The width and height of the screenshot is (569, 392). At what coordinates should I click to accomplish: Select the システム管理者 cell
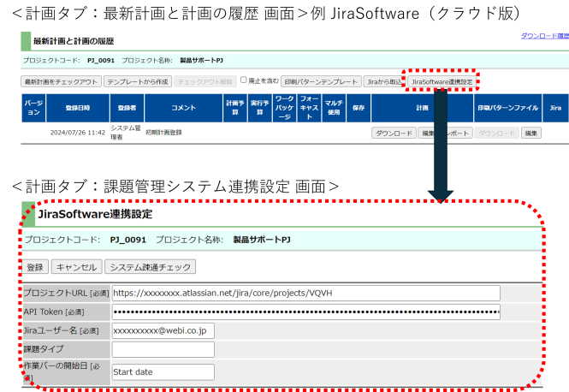click(126, 133)
